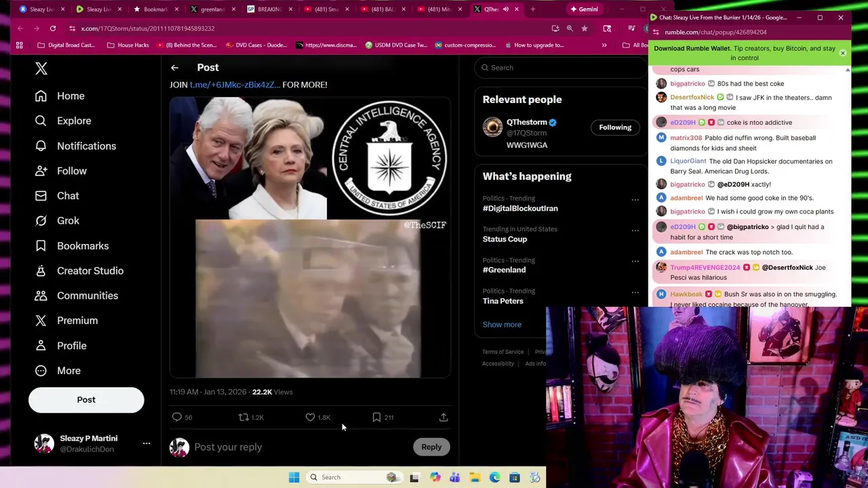Open the House Hacks bookmark folder
868x488 pixels.
tap(127, 45)
